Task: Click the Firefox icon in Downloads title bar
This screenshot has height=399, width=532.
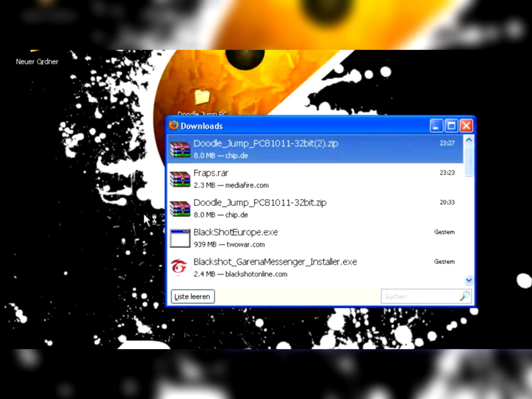Action: pos(174,126)
